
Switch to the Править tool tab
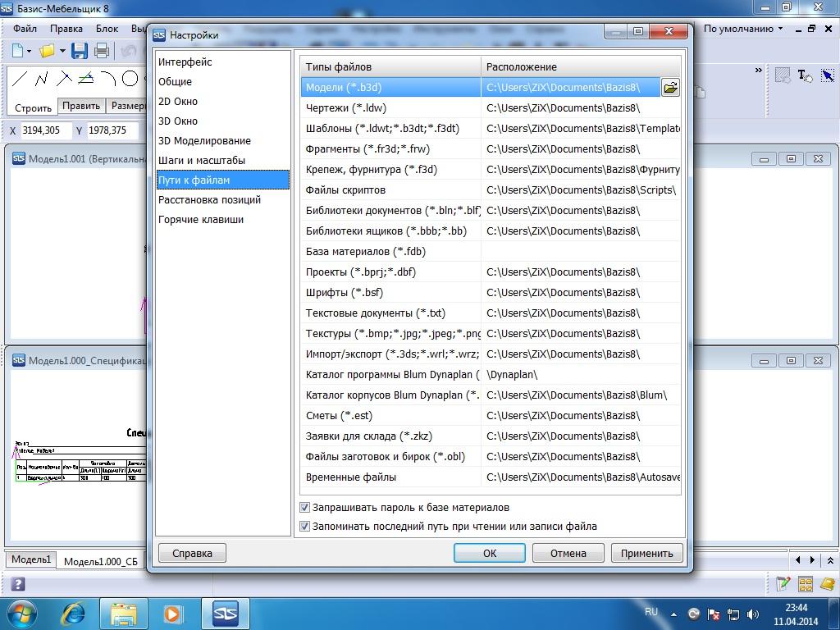click(81, 106)
